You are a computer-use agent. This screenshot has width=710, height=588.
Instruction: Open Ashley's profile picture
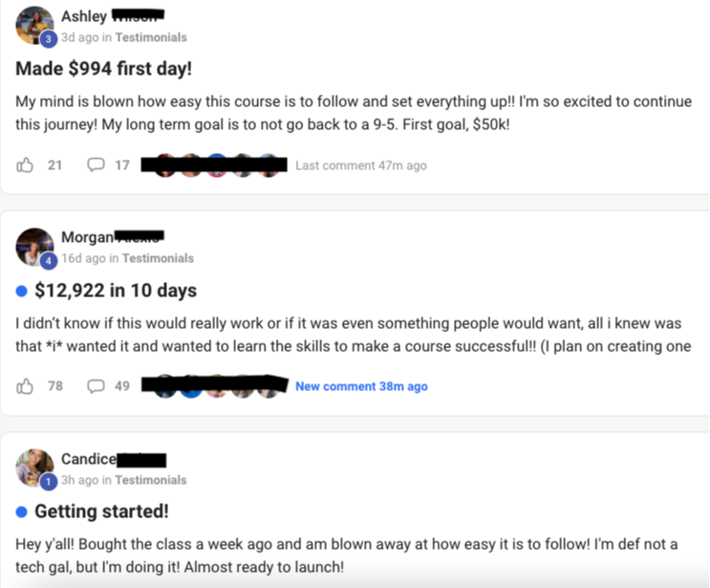[x=33, y=23]
